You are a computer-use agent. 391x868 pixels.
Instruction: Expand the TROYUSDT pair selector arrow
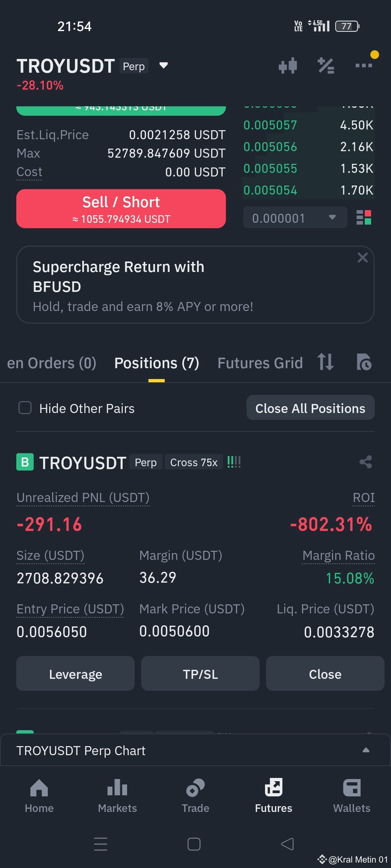(x=164, y=65)
